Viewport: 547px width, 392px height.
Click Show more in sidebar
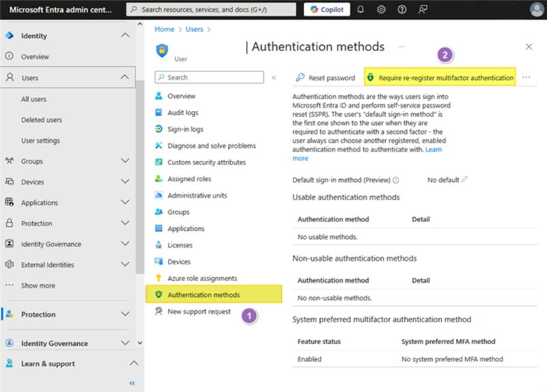(x=38, y=285)
